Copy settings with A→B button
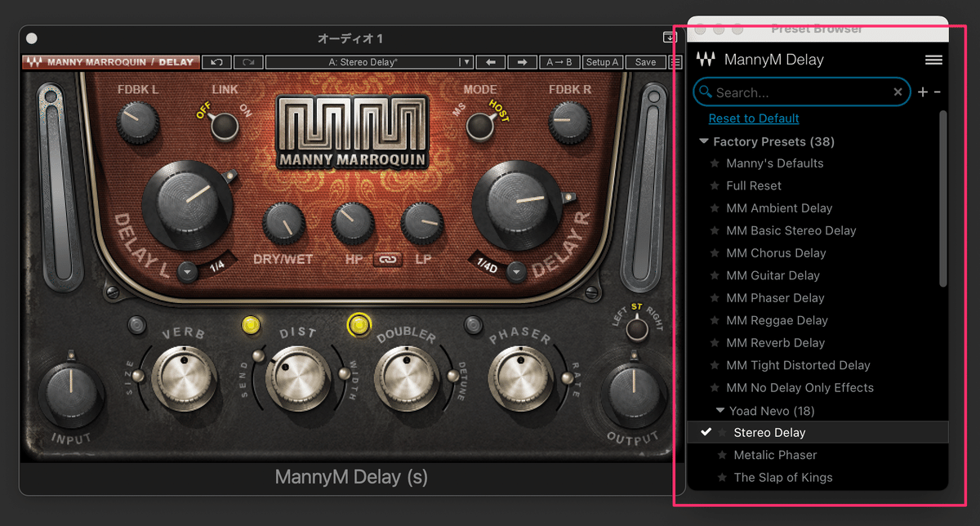 point(559,62)
